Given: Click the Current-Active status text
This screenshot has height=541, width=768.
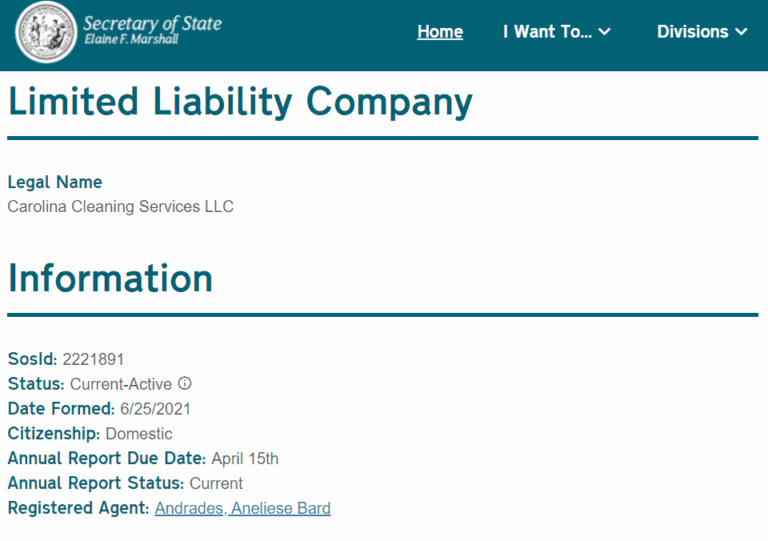Looking at the screenshot, I should (120, 384).
